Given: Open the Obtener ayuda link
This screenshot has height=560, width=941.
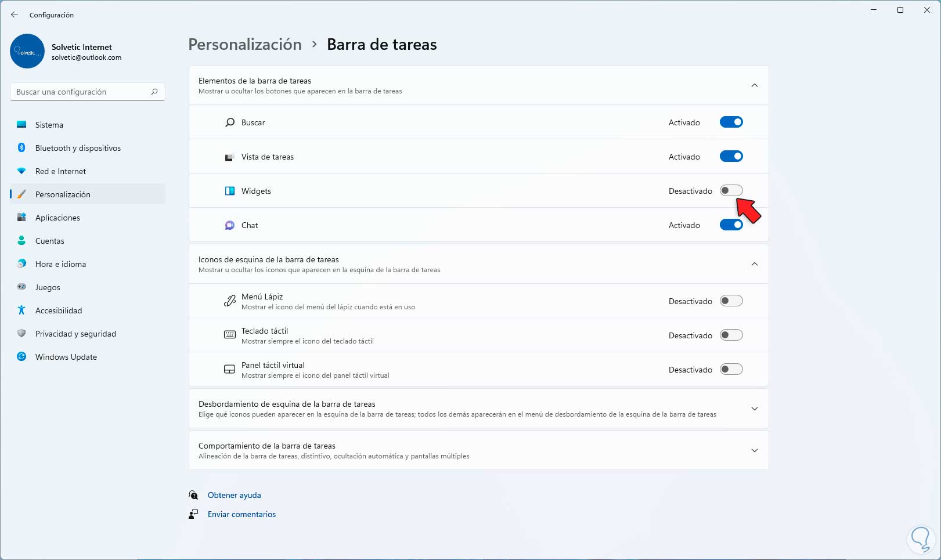Looking at the screenshot, I should tap(235, 495).
